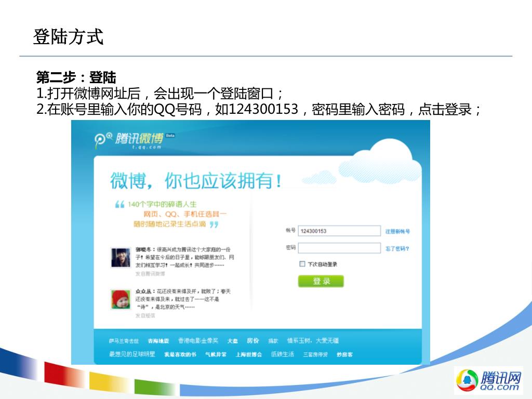Click the line 随时随地记录生活点滴

170,224
